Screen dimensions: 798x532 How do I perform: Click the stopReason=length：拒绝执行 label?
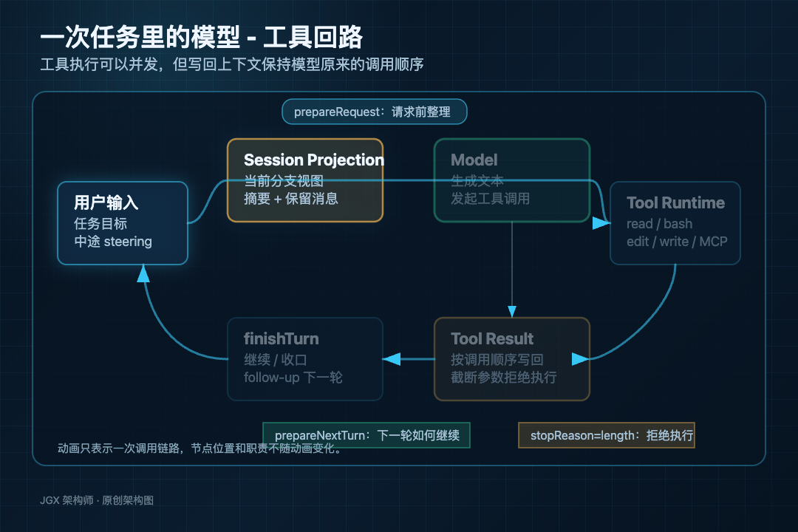point(607,435)
